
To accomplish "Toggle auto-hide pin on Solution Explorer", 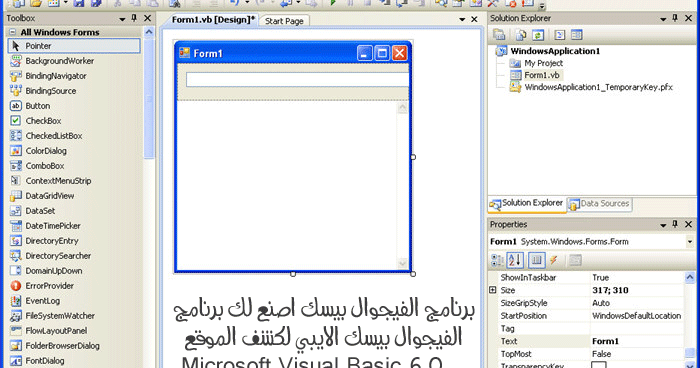I will [x=675, y=18].
